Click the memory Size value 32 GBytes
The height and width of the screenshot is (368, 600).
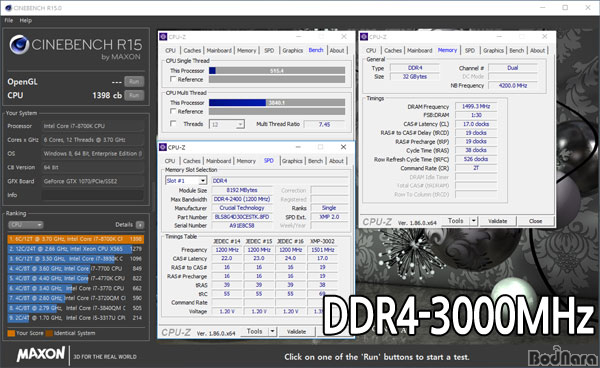(x=414, y=77)
